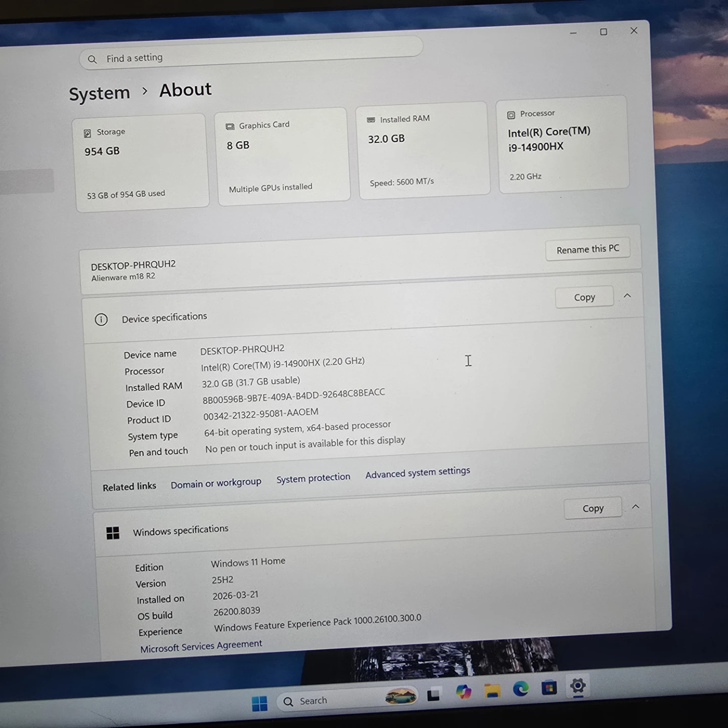Click the 32.0 GB (31.7 GB usable) value
Image resolution: width=728 pixels, height=728 pixels.
[251, 382]
